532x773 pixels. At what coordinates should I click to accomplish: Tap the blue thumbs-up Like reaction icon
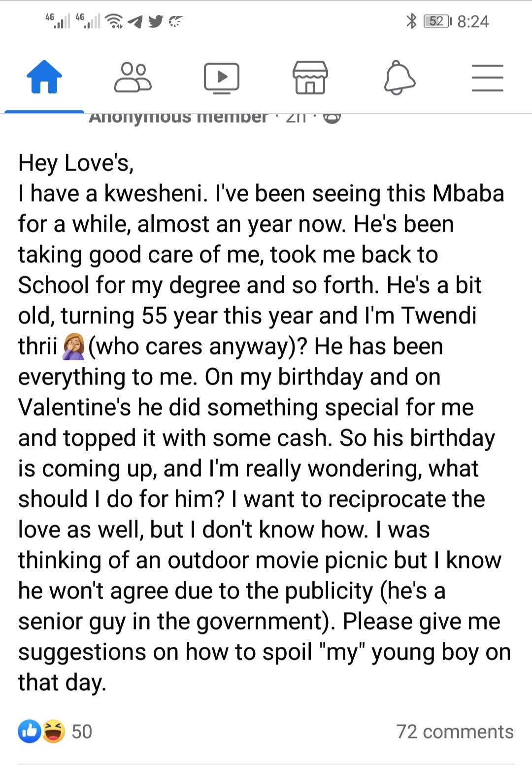tap(30, 732)
